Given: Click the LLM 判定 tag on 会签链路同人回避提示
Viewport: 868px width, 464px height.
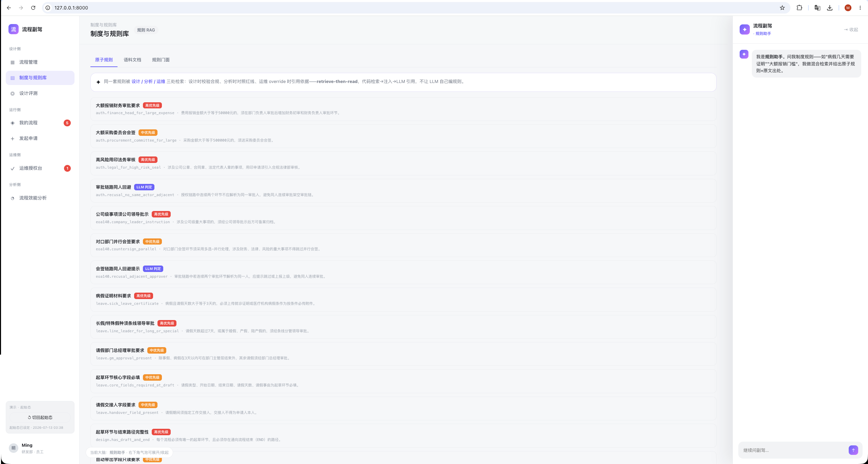Looking at the screenshot, I should 153,269.
